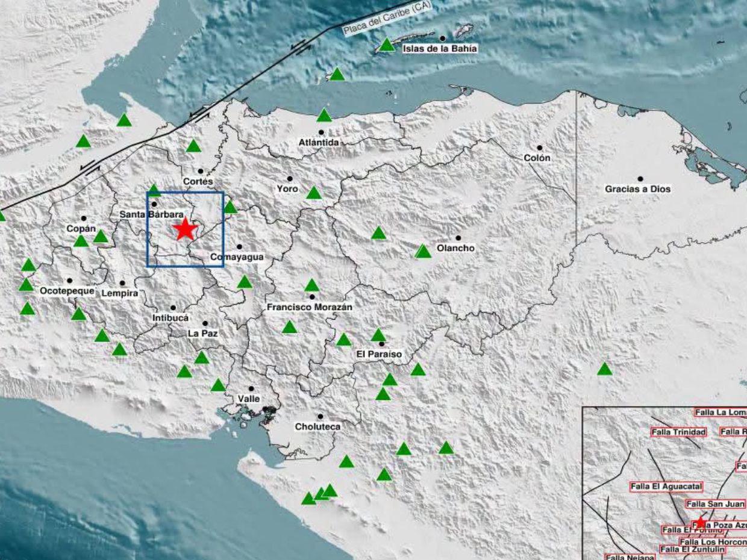Click the Yoro department label
This screenshot has width=747, height=560.
[x=287, y=188]
